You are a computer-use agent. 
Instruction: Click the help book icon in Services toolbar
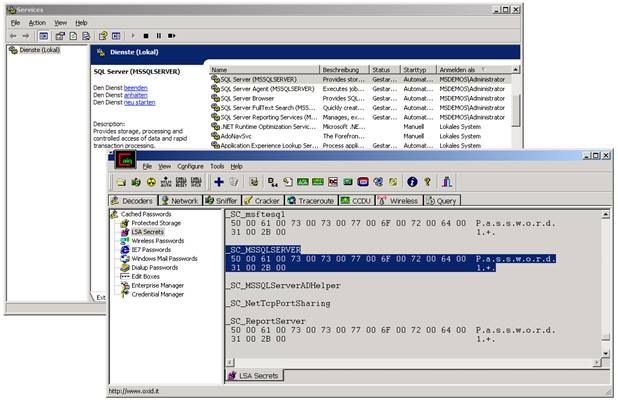[103, 36]
